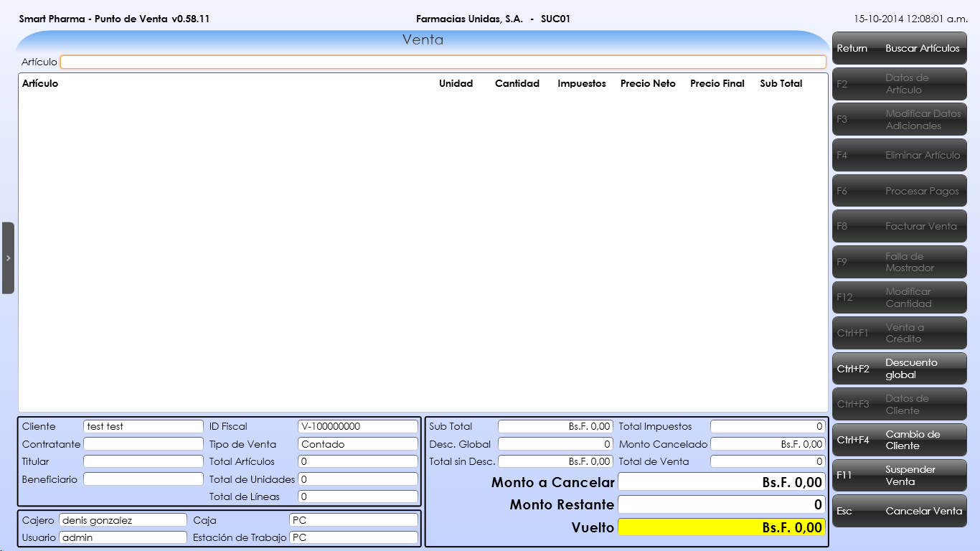Image resolution: width=980 pixels, height=551 pixels.
Task: Click the ID Fiscal field V-100000000
Action: click(x=358, y=426)
